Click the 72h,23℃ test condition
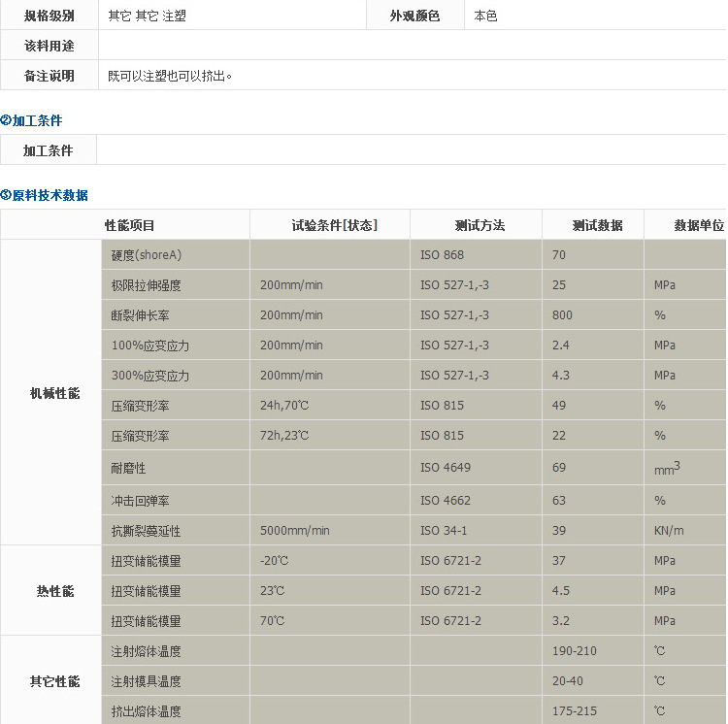 284,436
